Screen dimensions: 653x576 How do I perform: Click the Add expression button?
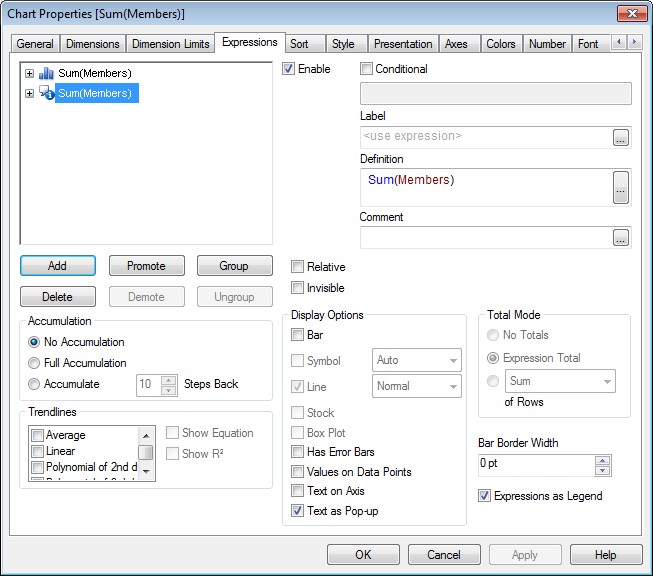tap(57, 266)
